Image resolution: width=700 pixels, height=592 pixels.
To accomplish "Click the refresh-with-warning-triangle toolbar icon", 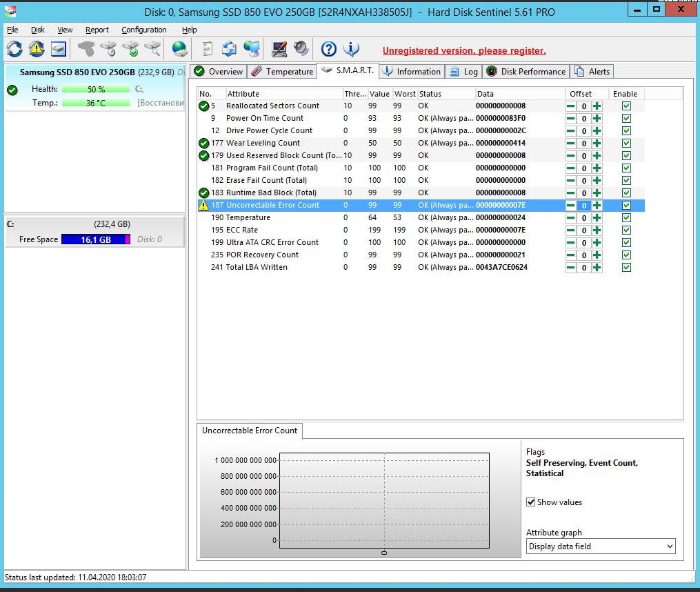I will pyautogui.click(x=37, y=49).
